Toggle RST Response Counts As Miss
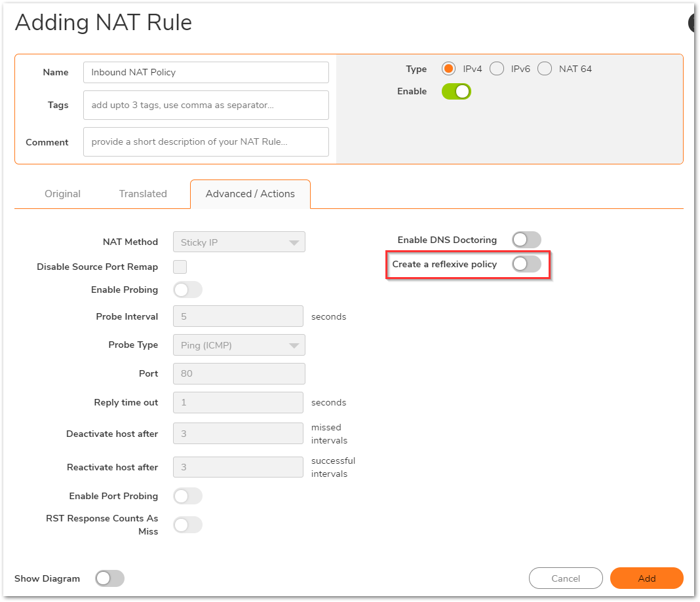Viewport: 700px width, 602px height. click(x=187, y=525)
